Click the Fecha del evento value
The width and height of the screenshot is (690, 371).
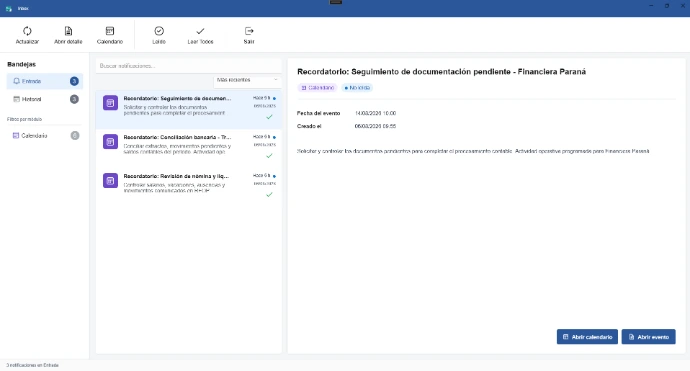pos(375,114)
